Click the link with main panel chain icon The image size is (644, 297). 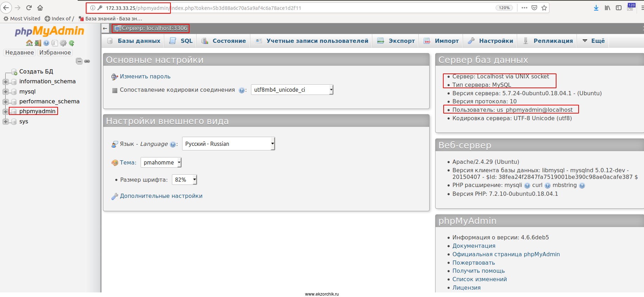87,61
